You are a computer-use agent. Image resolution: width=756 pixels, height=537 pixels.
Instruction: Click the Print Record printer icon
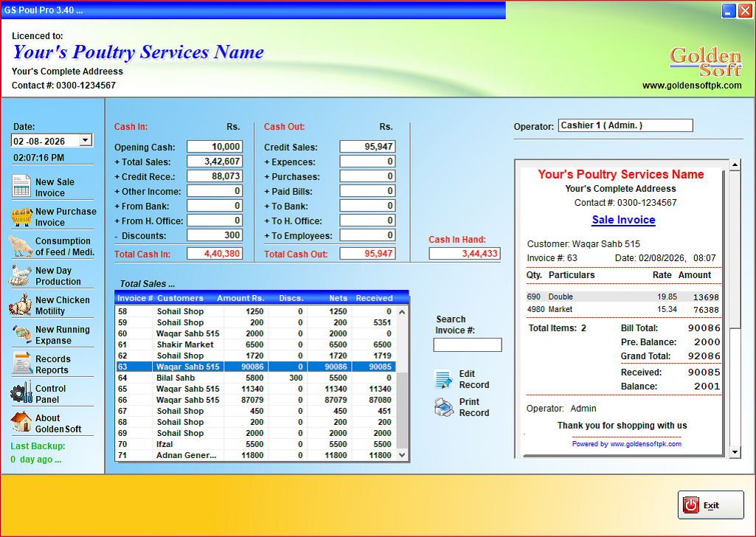(443, 407)
